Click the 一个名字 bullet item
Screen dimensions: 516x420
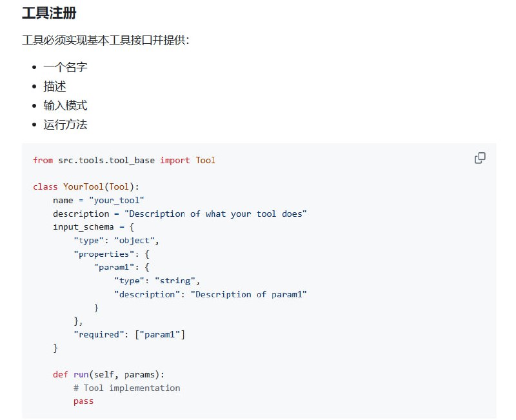65,67
